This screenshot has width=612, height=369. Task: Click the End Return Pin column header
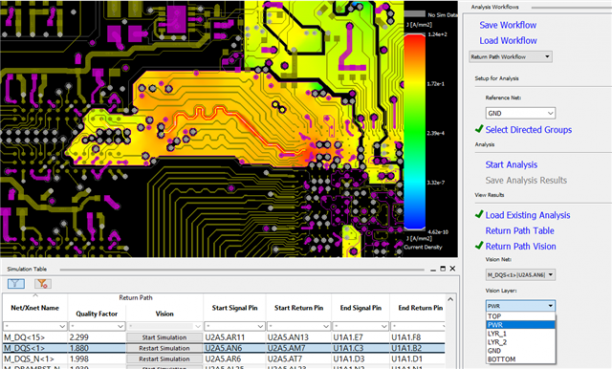[x=420, y=308]
